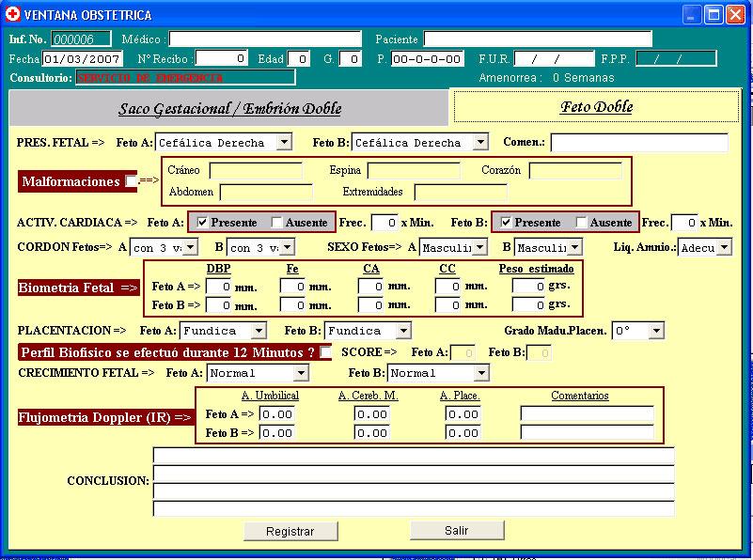Open crecimiento fetal Feto B dropdown

(x=481, y=372)
